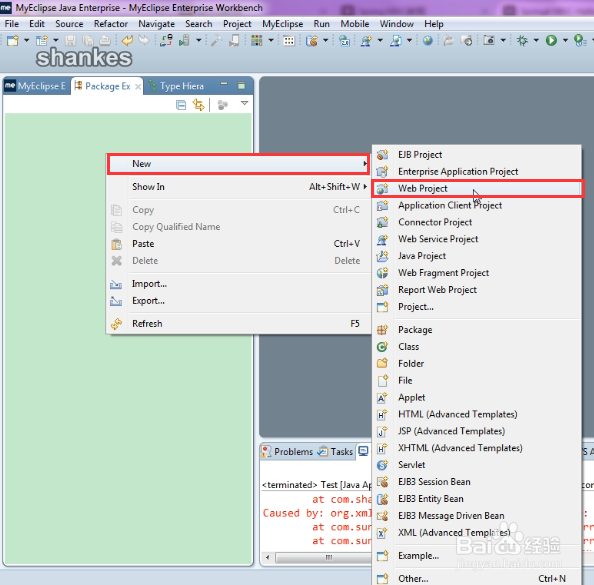Image resolution: width=594 pixels, height=585 pixels.
Task: Click the Save All toolbar icon
Action: 88,40
